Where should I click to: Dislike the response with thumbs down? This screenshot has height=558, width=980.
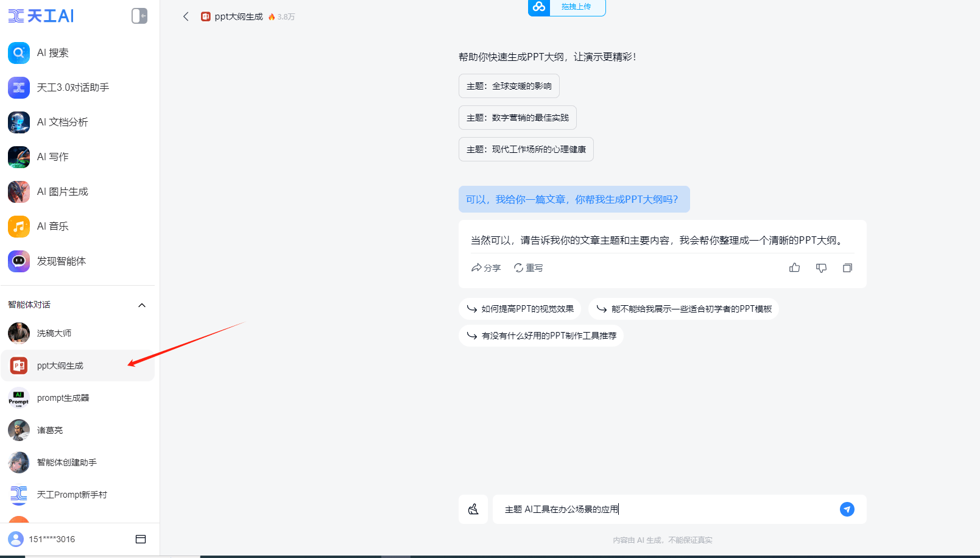coord(821,267)
